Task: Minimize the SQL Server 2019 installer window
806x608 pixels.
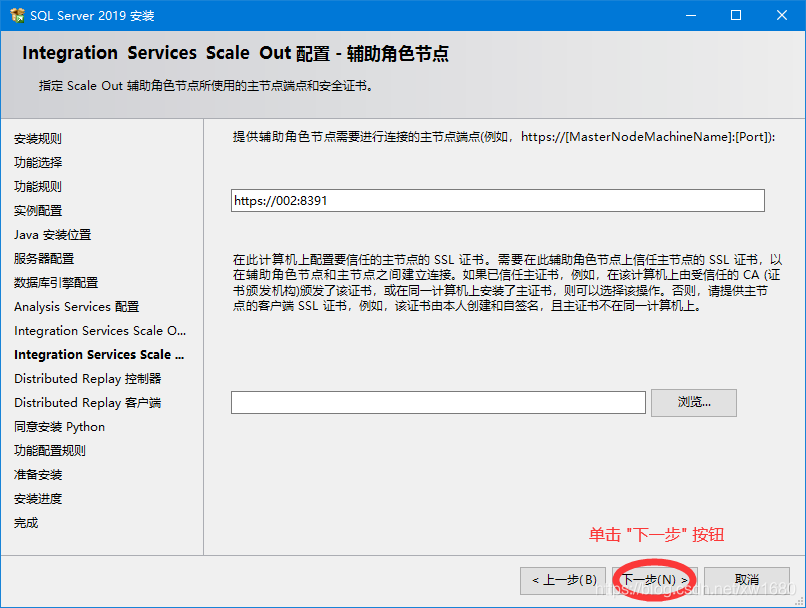Action: point(690,15)
